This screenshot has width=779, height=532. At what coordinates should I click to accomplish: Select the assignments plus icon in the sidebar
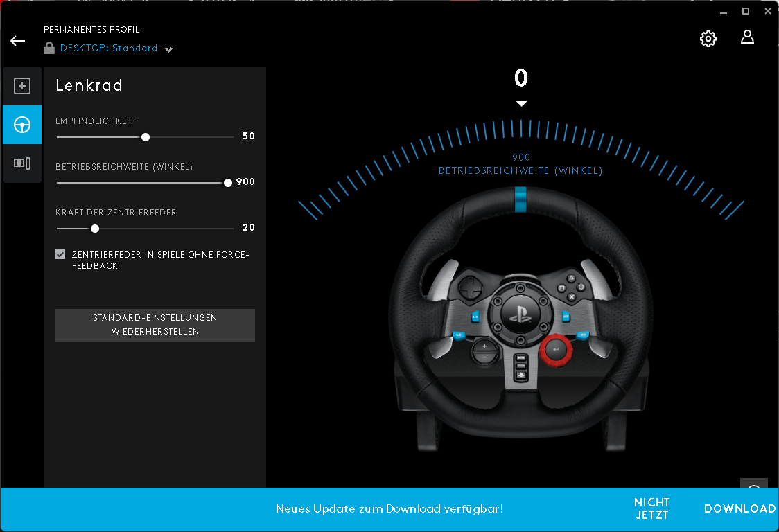point(22,86)
